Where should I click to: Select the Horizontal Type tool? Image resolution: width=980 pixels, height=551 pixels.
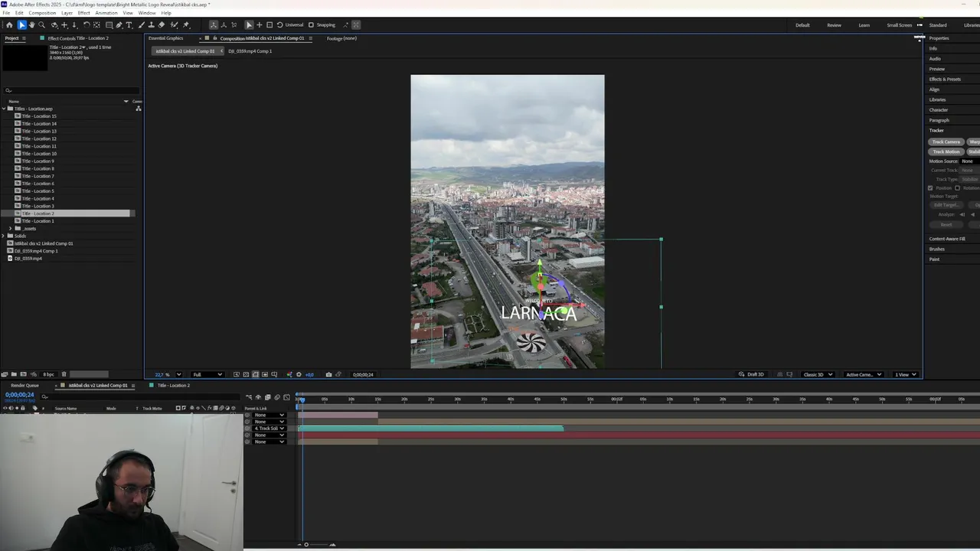point(129,25)
